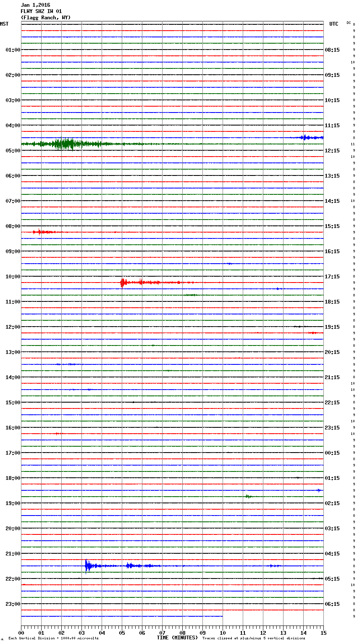This screenshot has width=357, height=644.
Task: Click the 15:15 UTC time label
Action: [332, 226]
